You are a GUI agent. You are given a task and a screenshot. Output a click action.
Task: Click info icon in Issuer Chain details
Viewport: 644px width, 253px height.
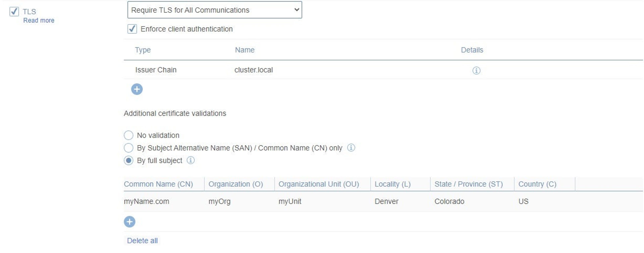(476, 70)
